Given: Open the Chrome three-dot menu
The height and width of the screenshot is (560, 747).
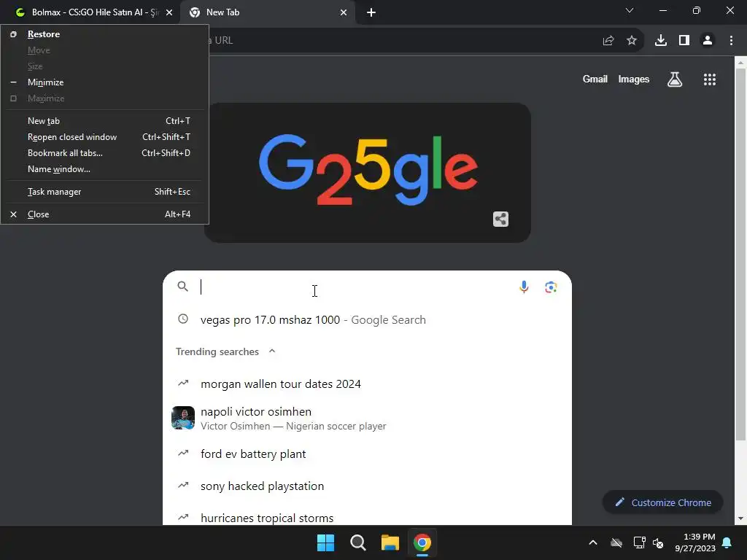Looking at the screenshot, I should click(731, 41).
